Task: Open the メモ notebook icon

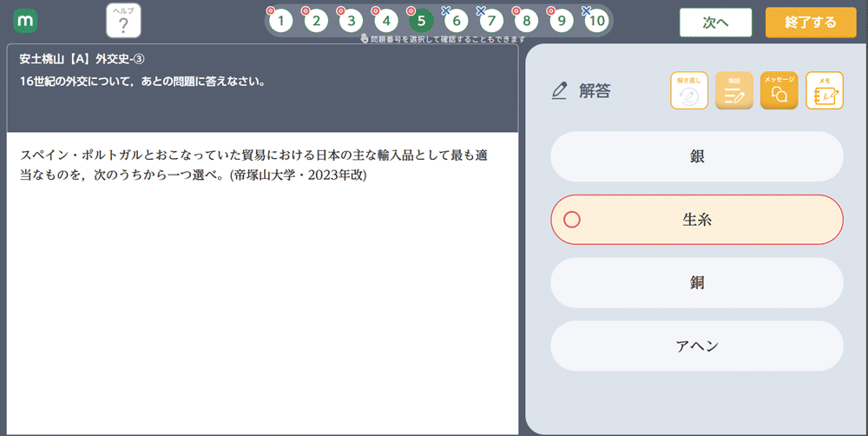Action: (825, 90)
